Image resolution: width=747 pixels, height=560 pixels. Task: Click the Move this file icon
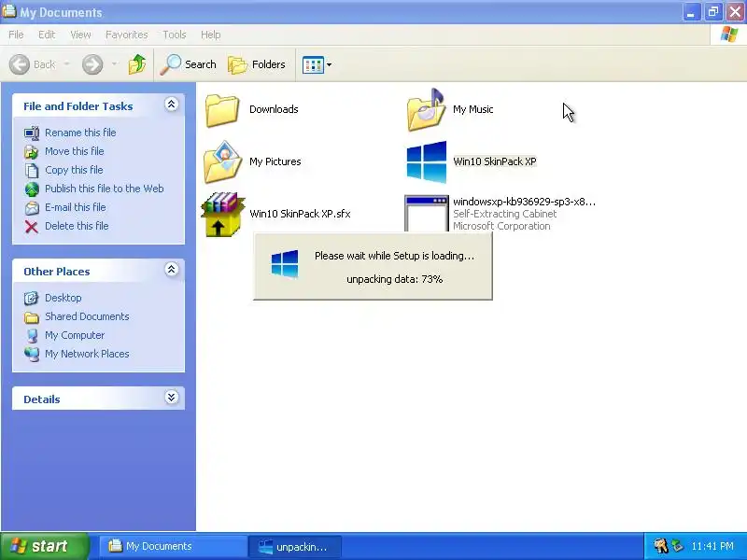[32, 151]
